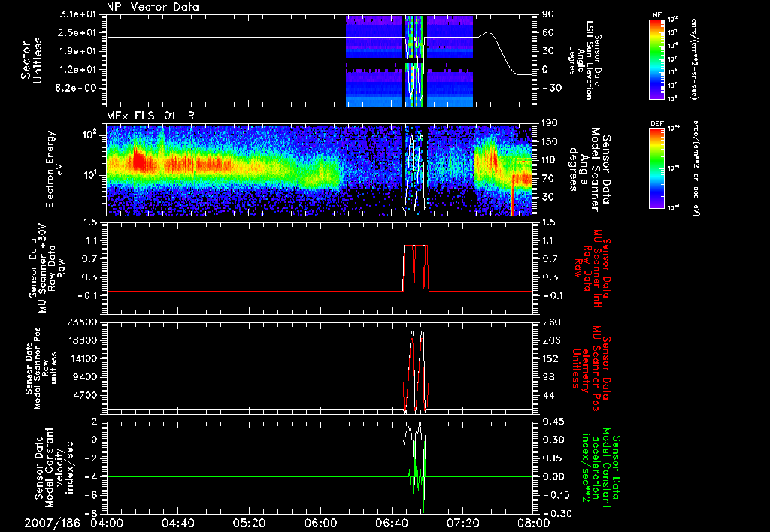
Task: Click the NF color scale bar
Action: click(656, 59)
